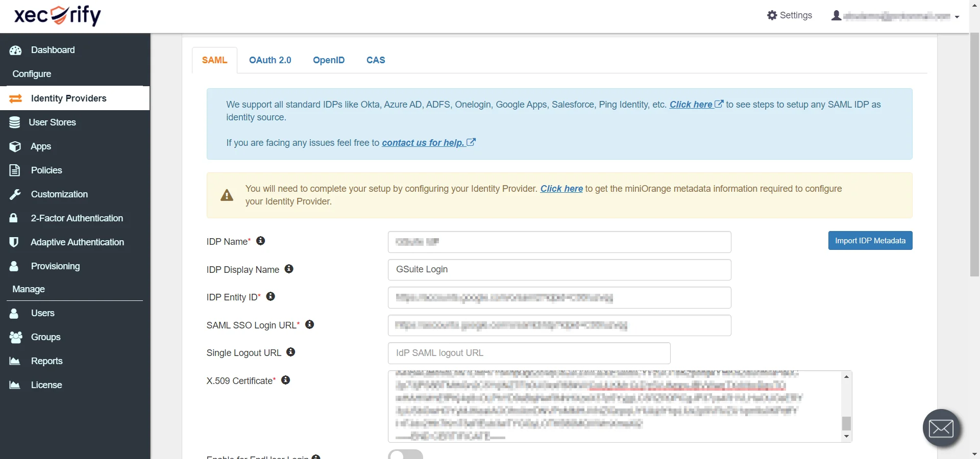View the IDP Name info tooltip
Image resolution: width=980 pixels, height=459 pixels.
point(261,241)
